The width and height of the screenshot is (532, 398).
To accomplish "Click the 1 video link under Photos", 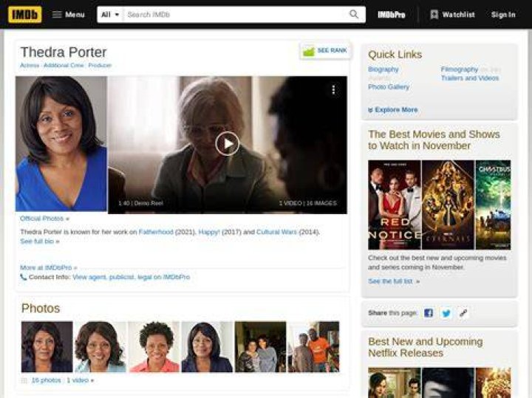I will pyautogui.click(x=80, y=380).
